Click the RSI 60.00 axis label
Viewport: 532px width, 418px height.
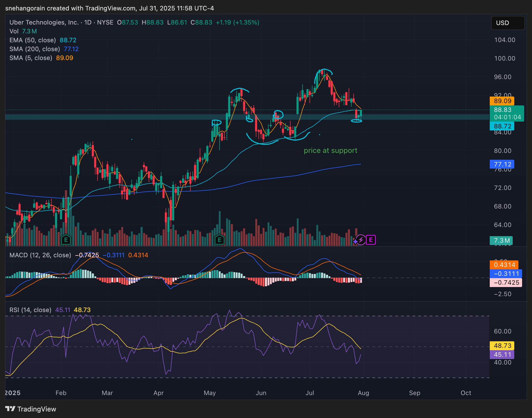[503, 331]
